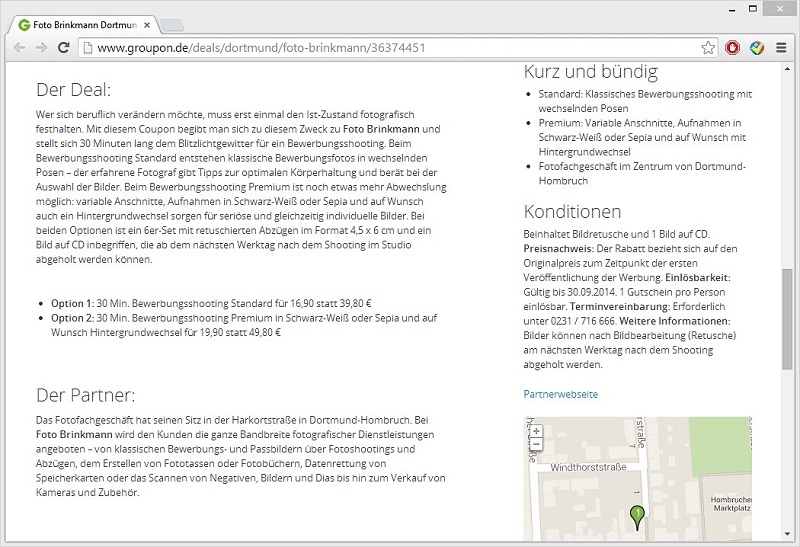Click the Groupon favicon in the tab
800x547 pixels.
tap(24, 25)
